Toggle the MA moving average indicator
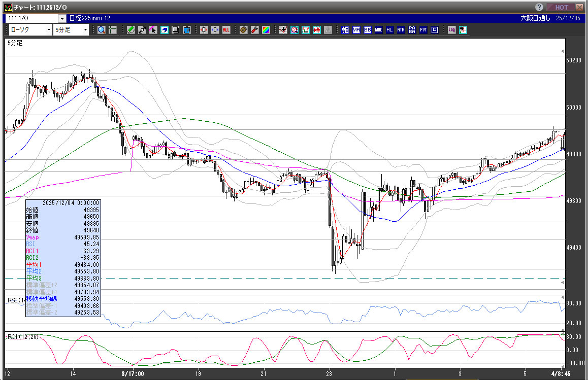This screenshot has height=380, width=588. [x=356, y=30]
